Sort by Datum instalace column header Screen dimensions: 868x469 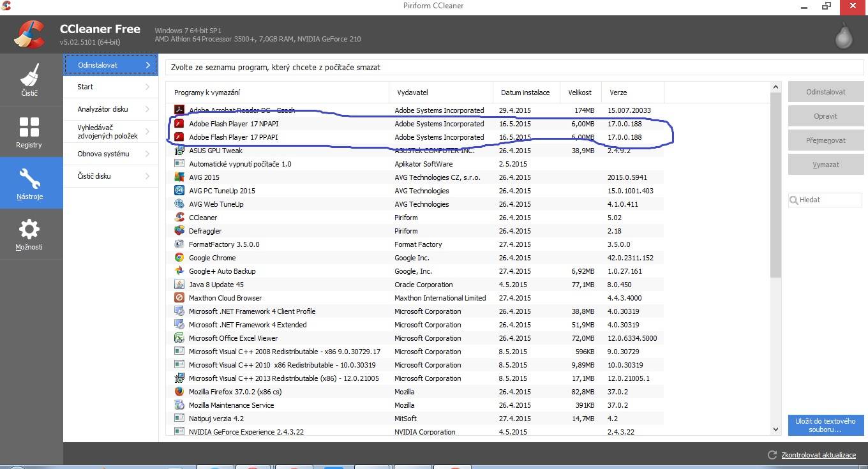point(527,93)
